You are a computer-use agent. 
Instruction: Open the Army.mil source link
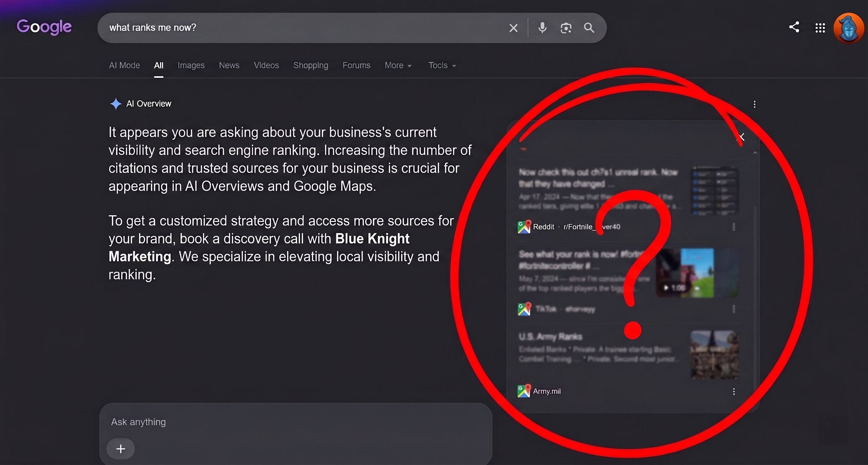tap(546, 391)
